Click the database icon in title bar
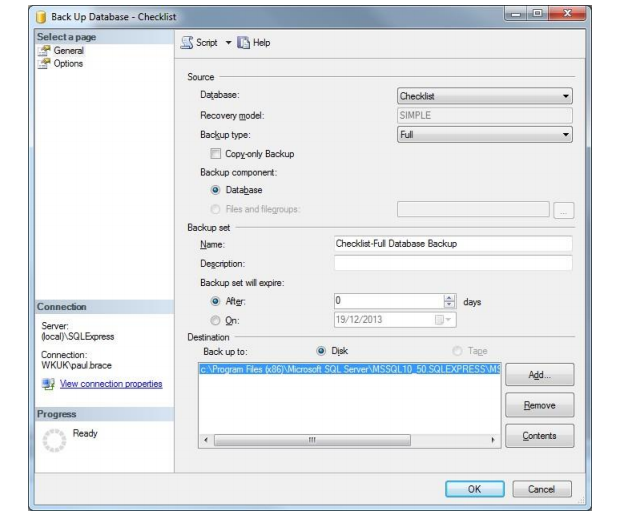This screenshot has width=622, height=520. [x=41, y=17]
